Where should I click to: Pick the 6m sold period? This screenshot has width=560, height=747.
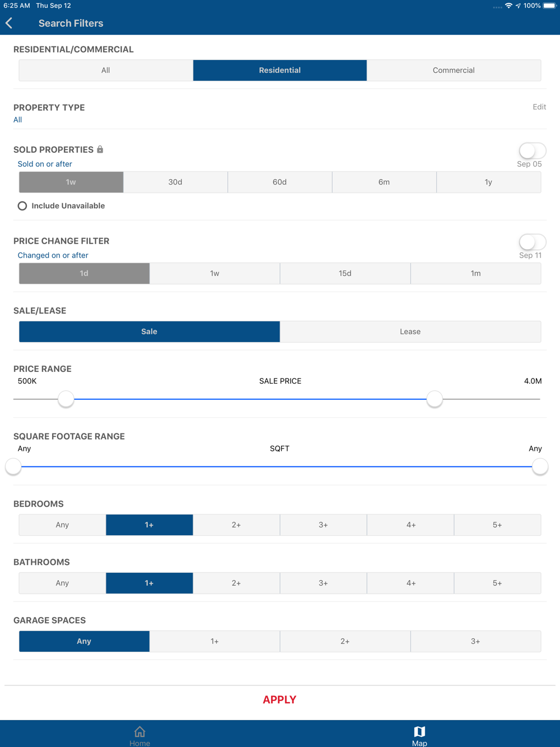tap(384, 183)
